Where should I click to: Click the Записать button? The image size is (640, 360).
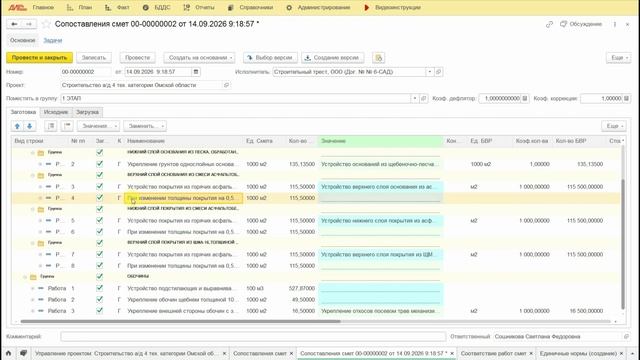click(x=93, y=58)
